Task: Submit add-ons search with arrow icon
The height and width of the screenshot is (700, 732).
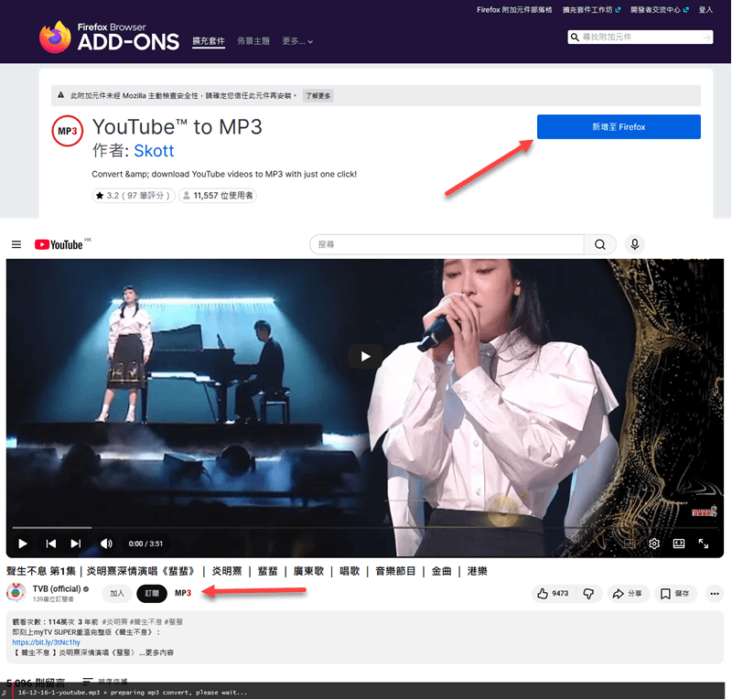Action: click(x=706, y=38)
